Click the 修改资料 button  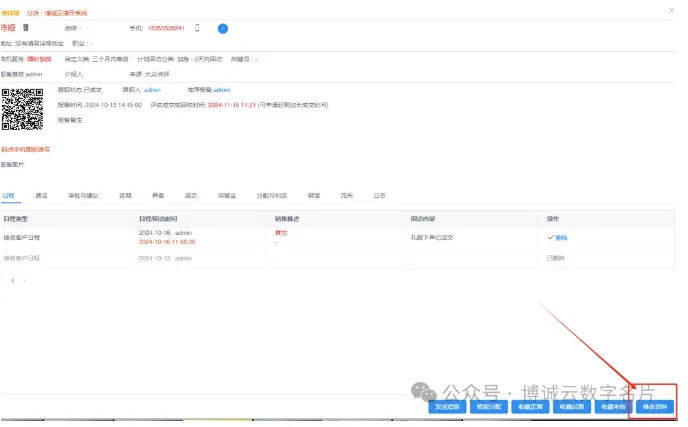coord(656,407)
